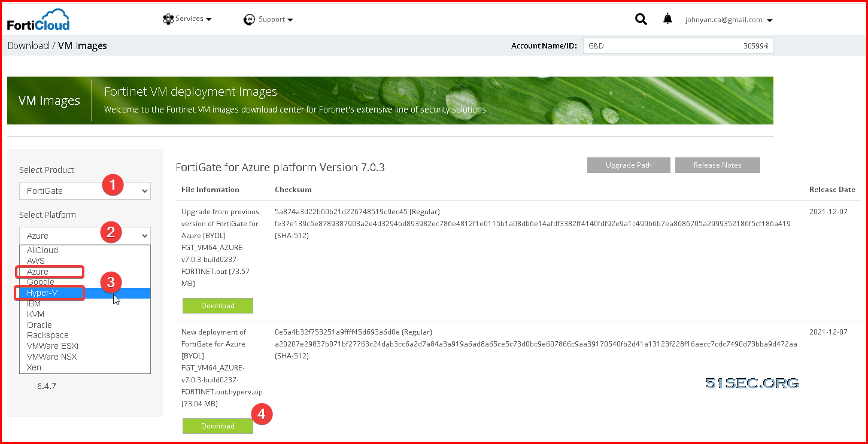Image resolution: width=868 pixels, height=444 pixels.
Task: Click the File Information column header
Action: tap(210, 190)
